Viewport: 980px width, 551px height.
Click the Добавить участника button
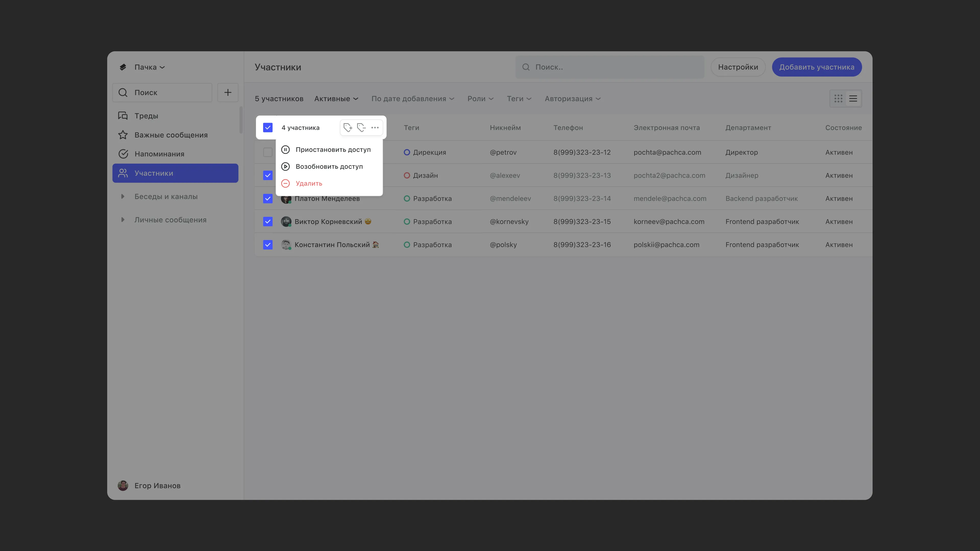coord(816,67)
